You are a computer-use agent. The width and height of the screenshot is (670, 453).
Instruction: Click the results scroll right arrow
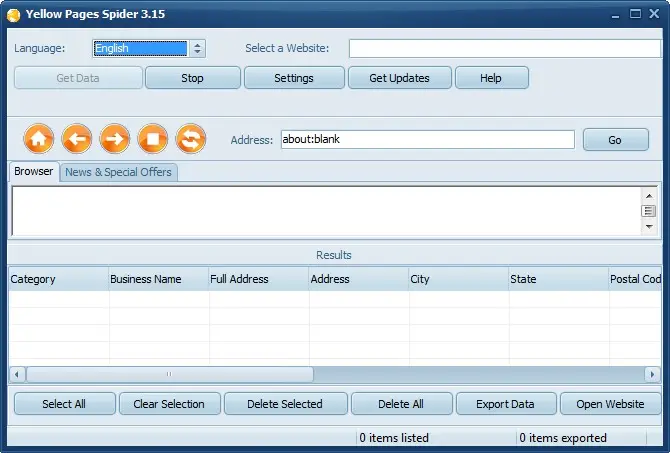652,374
